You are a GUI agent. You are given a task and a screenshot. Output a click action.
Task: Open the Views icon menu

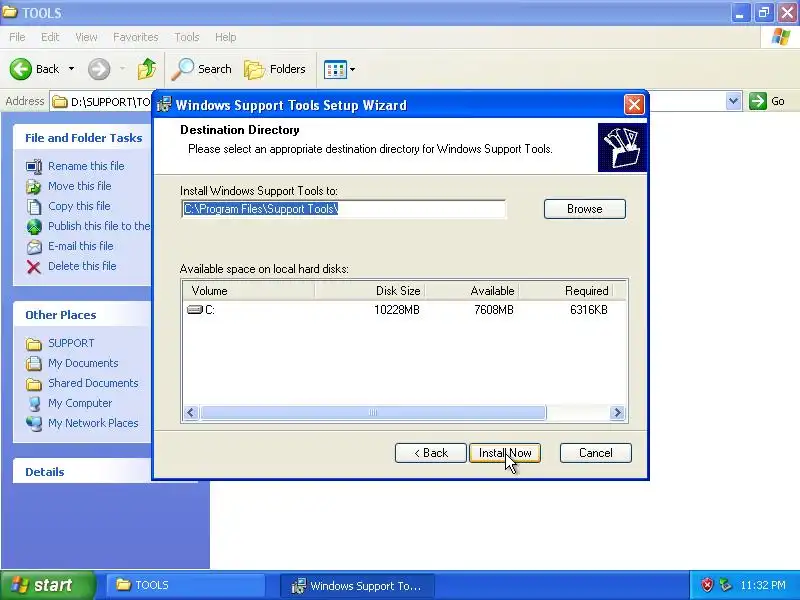click(x=335, y=69)
